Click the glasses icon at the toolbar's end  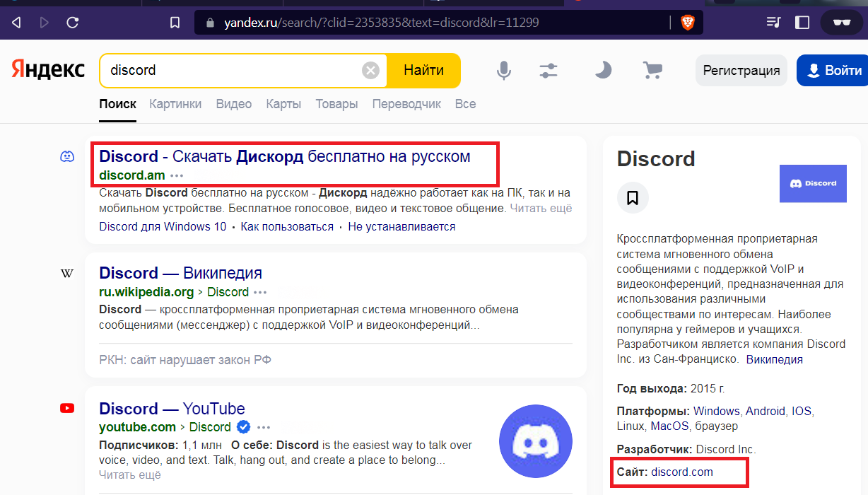click(x=841, y=23)
